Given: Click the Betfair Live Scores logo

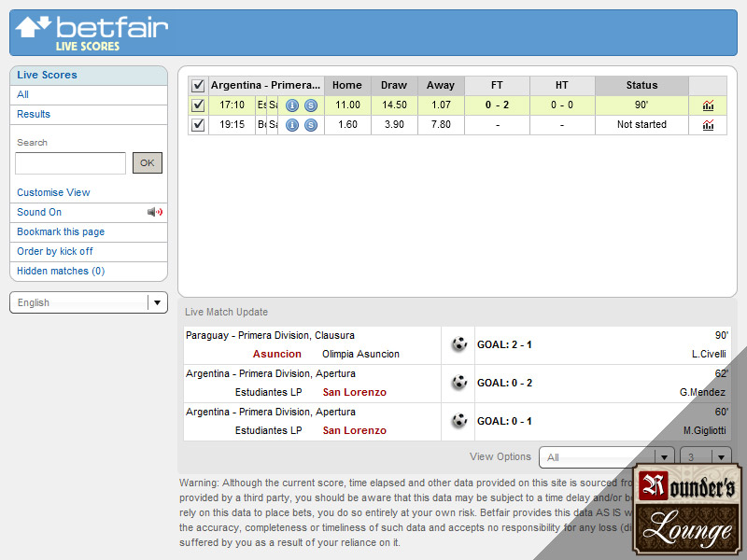Looking at the screenshot, I should [92, 34].
